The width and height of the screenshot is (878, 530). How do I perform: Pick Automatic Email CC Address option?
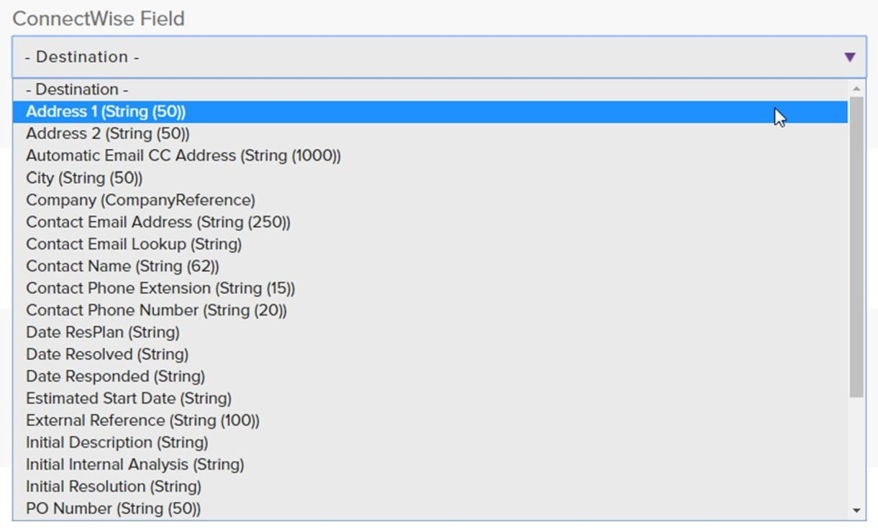(183, 156)
